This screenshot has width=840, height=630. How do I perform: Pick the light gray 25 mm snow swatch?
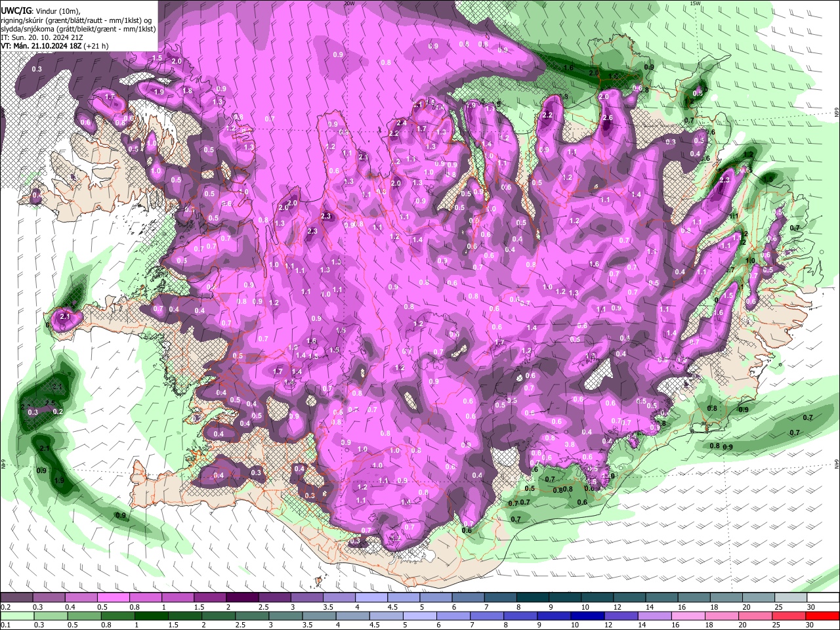point(790,598)
